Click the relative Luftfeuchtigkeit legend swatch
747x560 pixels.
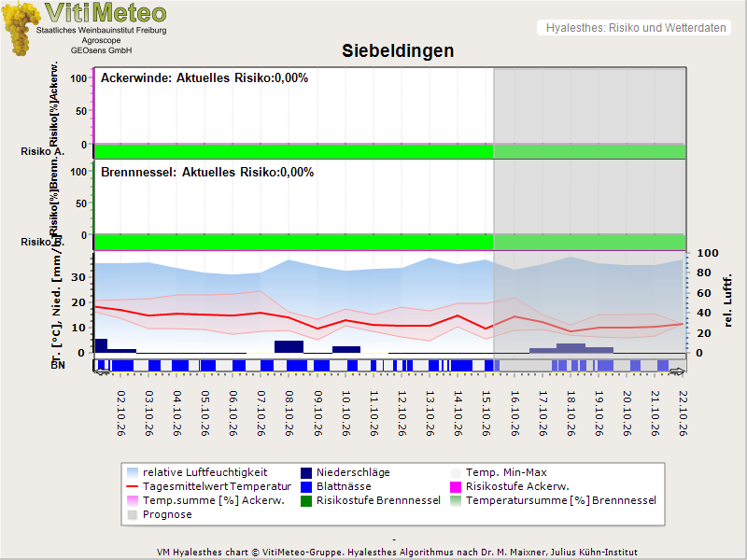(x=133, y=472)
